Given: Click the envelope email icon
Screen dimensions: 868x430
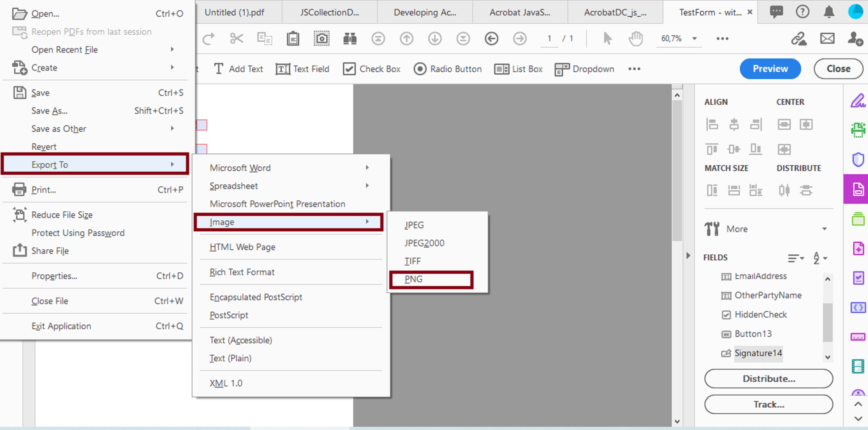Looking at the screenshot, I should [827, 38].
